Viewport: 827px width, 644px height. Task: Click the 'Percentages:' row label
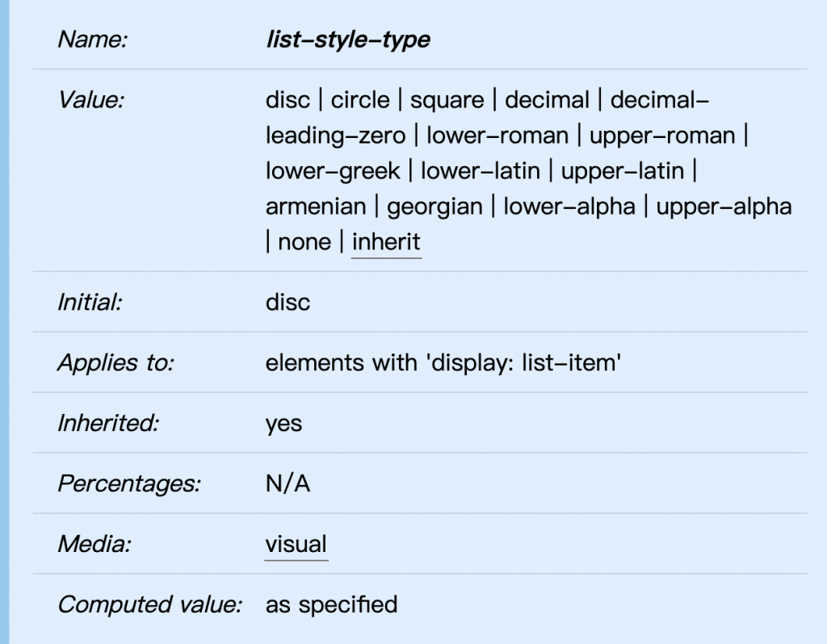(x=129, y=484)
